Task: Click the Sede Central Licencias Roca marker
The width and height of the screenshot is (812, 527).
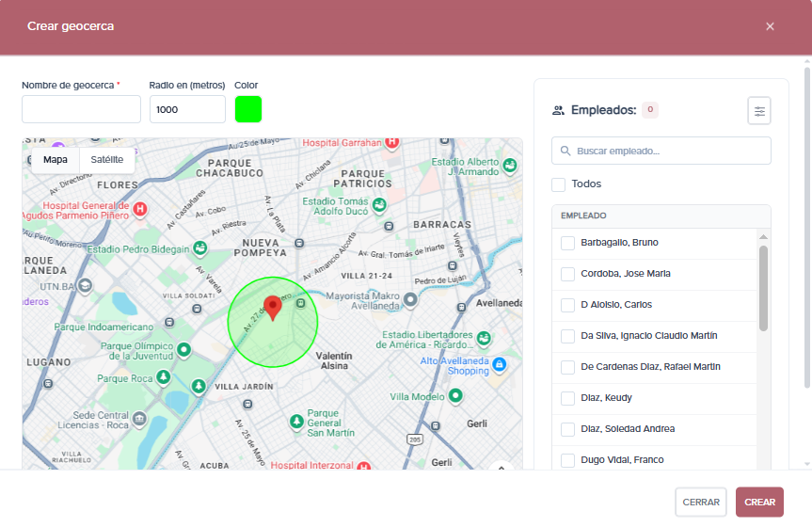Action: click(x=139, y=419)
